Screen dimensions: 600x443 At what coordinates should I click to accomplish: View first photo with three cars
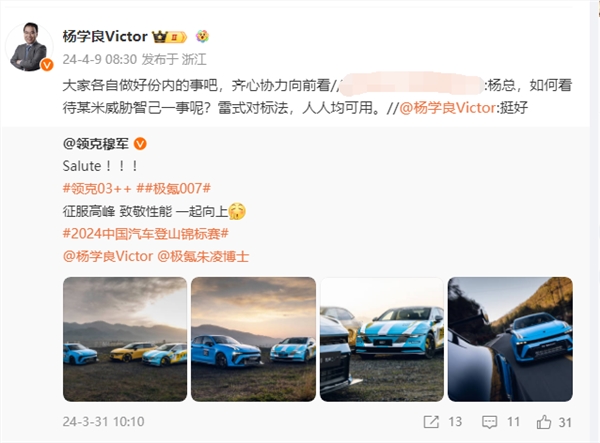[125, 339]
